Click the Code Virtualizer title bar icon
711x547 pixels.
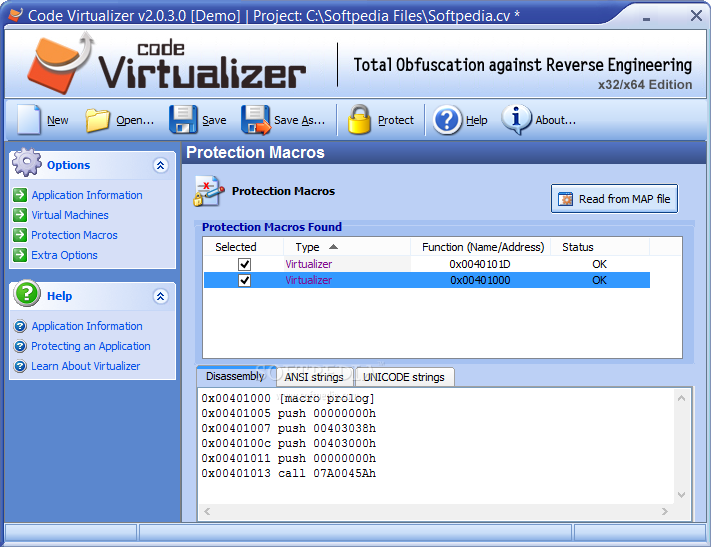[x=15, y=15]
